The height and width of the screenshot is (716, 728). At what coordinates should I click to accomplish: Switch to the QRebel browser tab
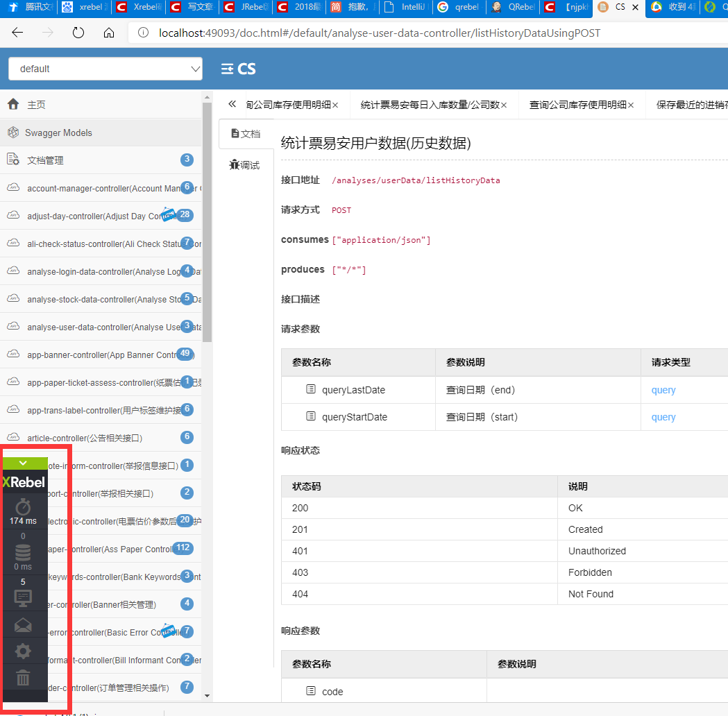tap(514, 7)
